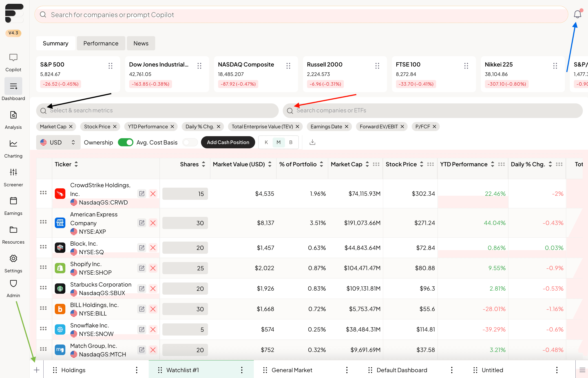588x378 pixels.
Task: Enable the Avg. Cost Basis switch
Action: [190, 142]
